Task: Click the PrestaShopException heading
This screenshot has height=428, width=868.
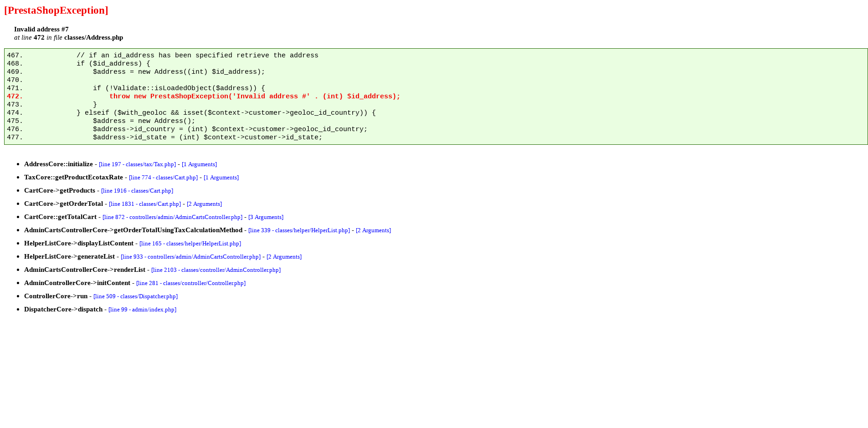Action: click(x=56, y=10)
